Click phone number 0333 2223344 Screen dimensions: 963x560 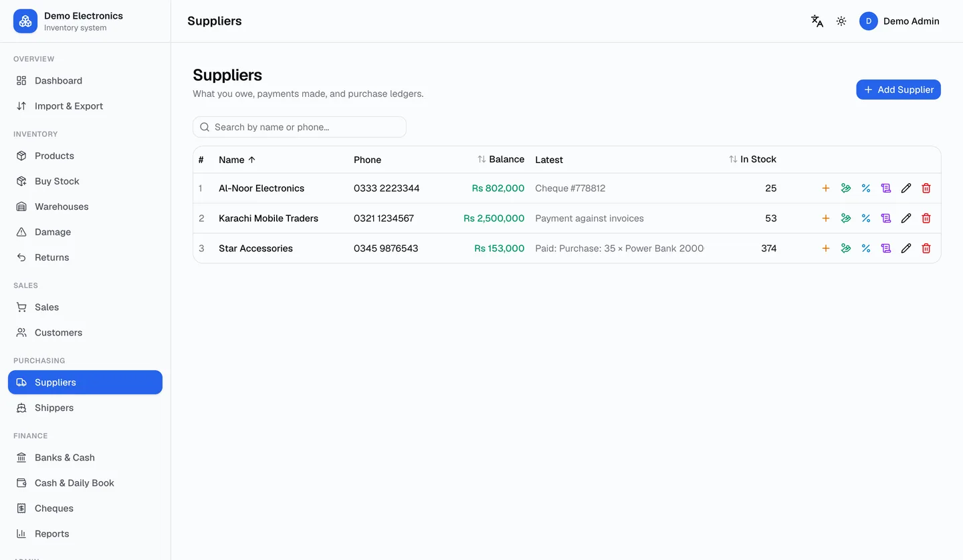pos(387,188)
